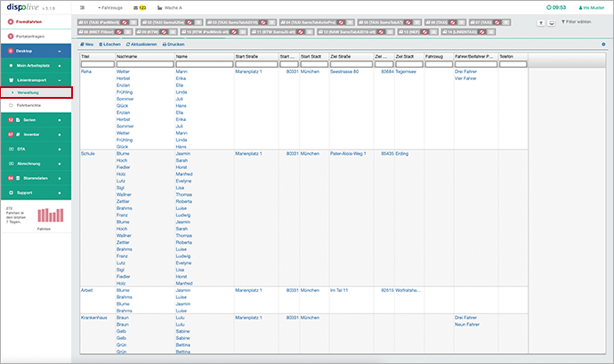
Task: Click the Pater-Alois-Weg 1 cell
Action: tap(348, 154)
